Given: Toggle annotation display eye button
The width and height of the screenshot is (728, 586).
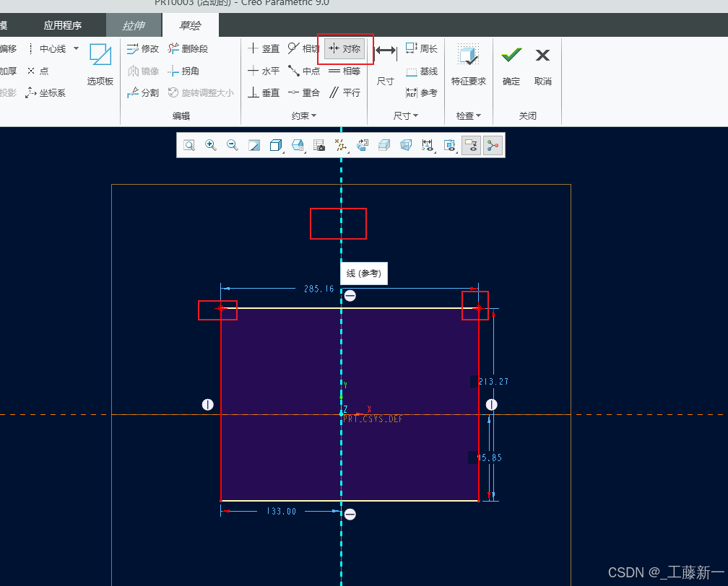Looking at the screenshot, I should coord(471,145).
